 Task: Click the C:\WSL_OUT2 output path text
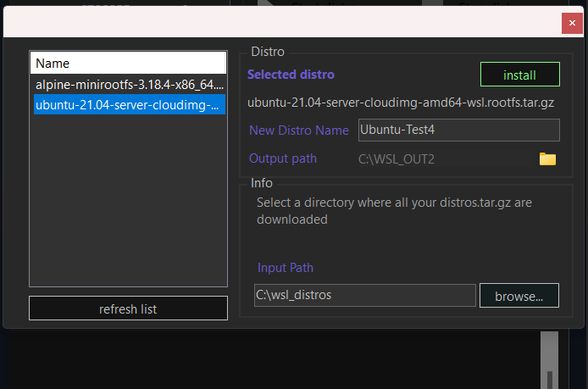[397, 158]
